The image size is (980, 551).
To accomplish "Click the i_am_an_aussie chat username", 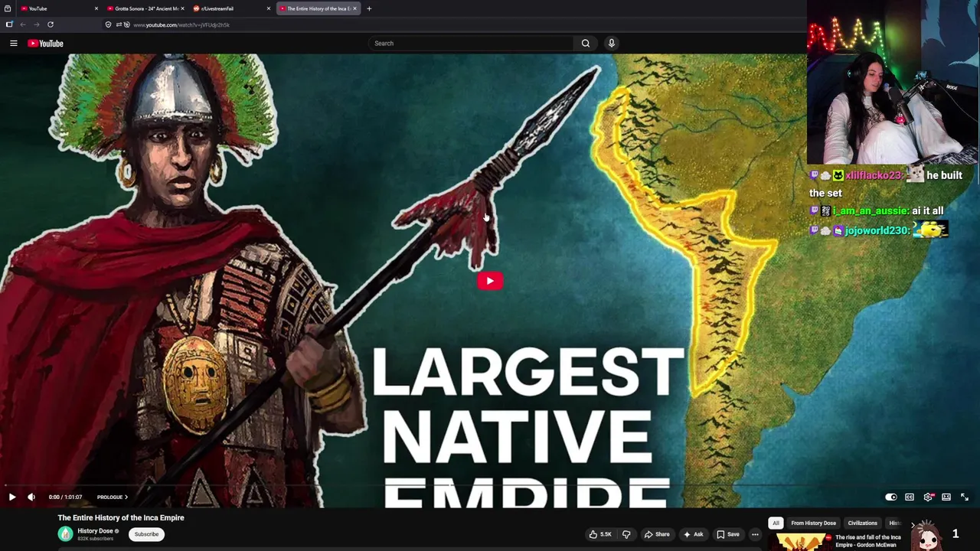I will tap(871, 211).
